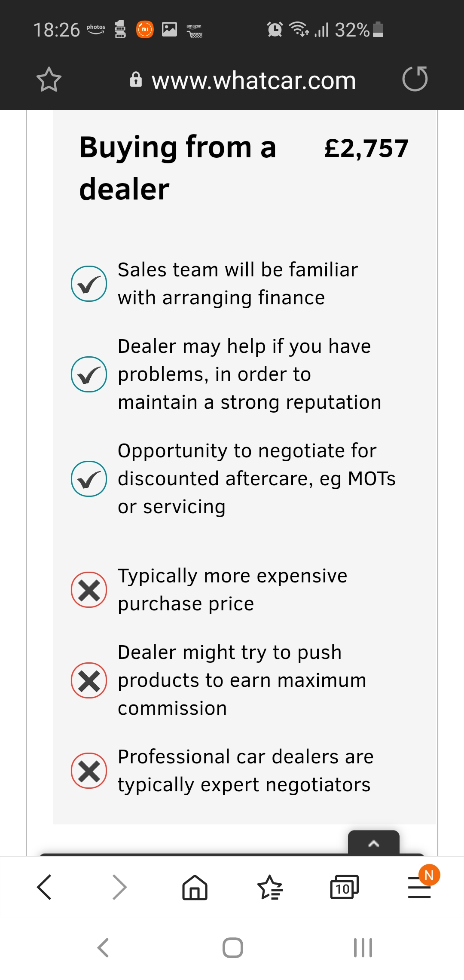Tap the checkmark beside discounted aftercare

click(89, 479)
